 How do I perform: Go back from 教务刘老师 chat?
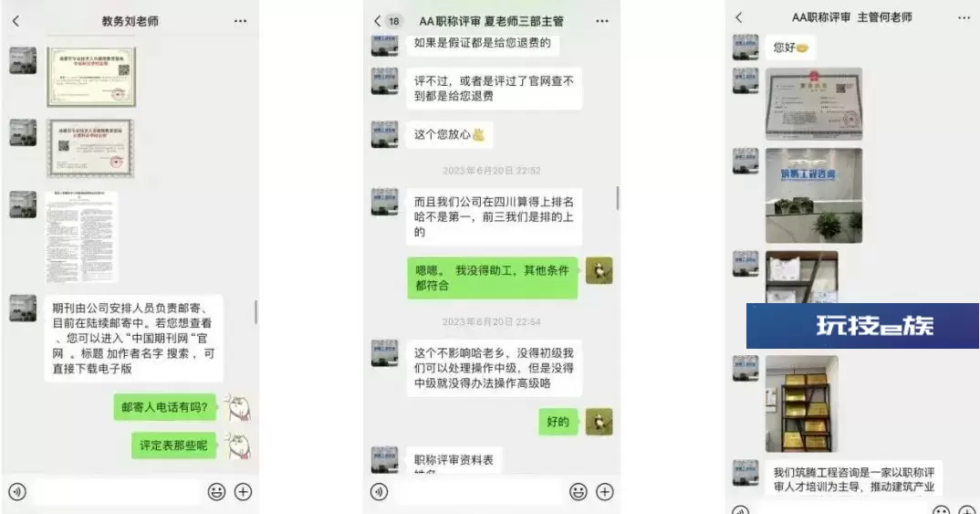16,21
